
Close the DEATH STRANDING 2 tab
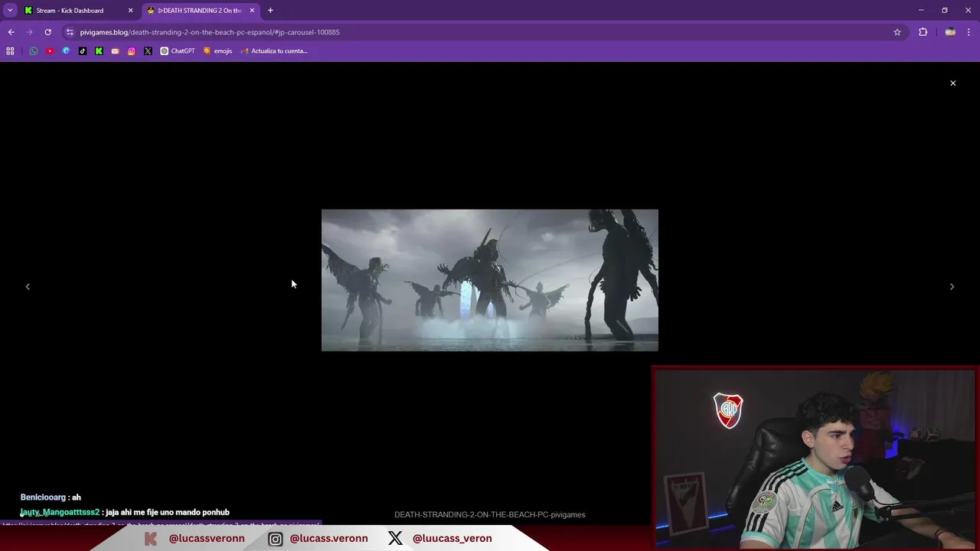point(252,10)
